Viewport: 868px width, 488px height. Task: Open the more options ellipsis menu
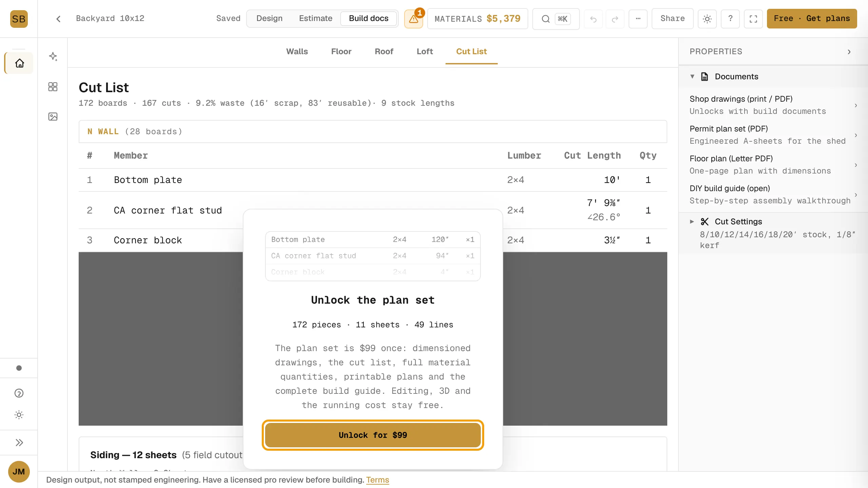[x=638, y=19]
